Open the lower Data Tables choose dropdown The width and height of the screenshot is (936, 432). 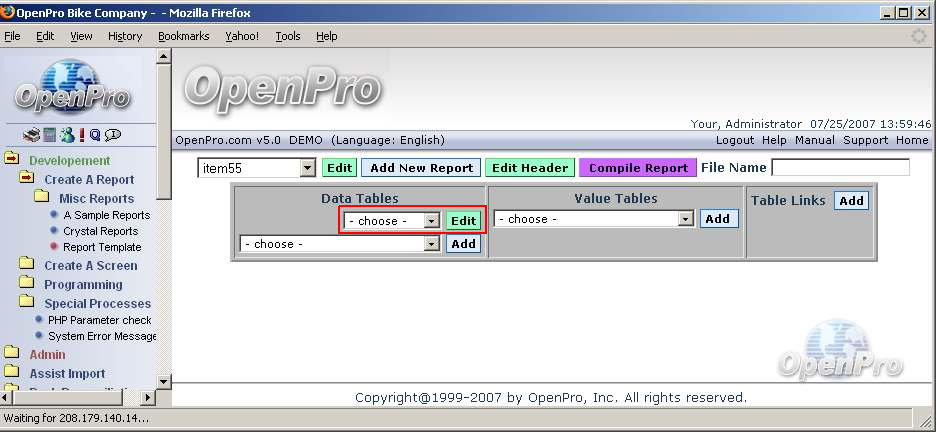[x=431, y=244]
